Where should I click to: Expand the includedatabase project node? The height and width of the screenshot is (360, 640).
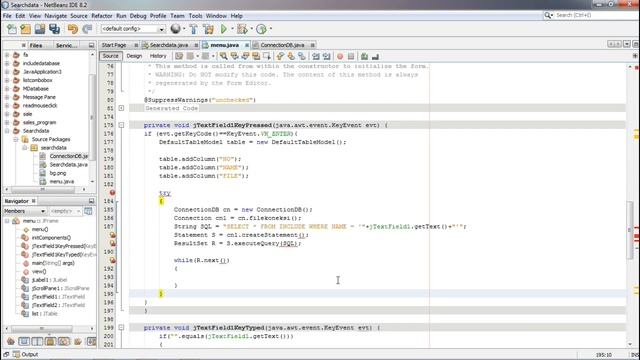[x=7, y=63]
